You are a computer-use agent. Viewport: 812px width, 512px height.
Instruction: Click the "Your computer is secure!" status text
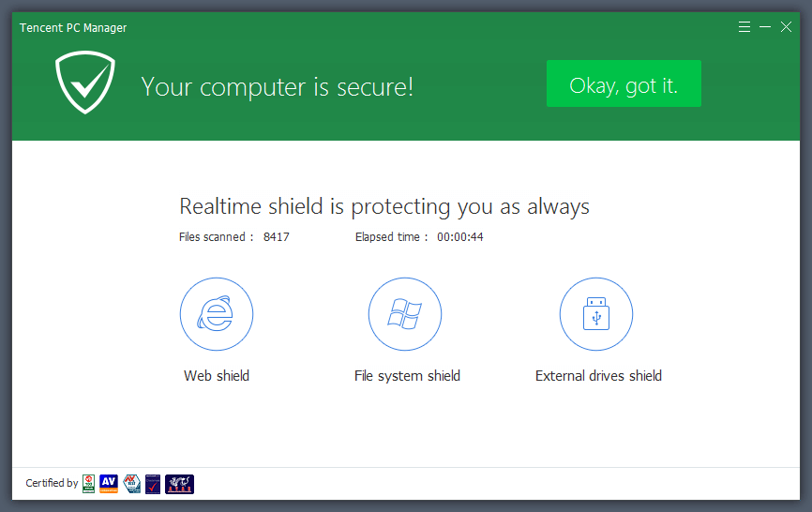(x=277, y=87)
